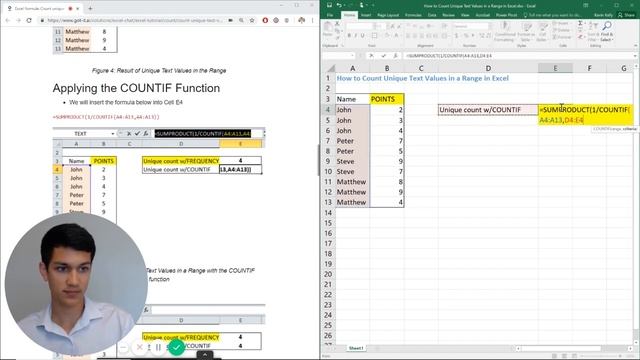This screenshot has height=360, width=640.
Task: Click the Share button in Excel
Action: (627, 15)
